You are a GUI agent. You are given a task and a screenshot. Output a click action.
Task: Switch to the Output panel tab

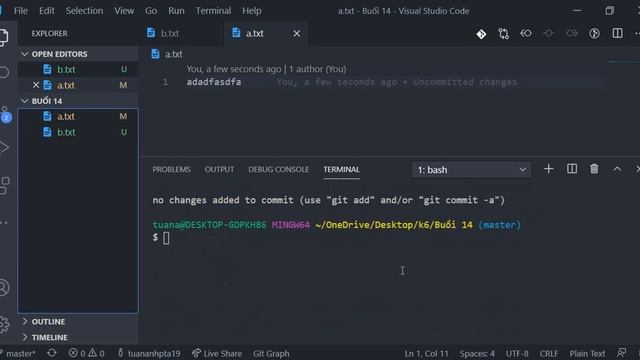(x=219, y=169)
